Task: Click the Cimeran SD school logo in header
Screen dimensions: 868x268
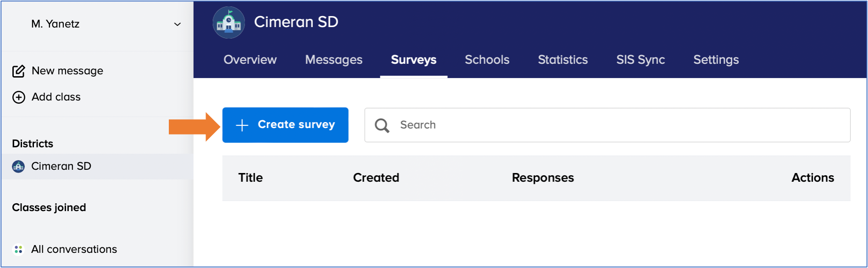Action: click(228, 22)
